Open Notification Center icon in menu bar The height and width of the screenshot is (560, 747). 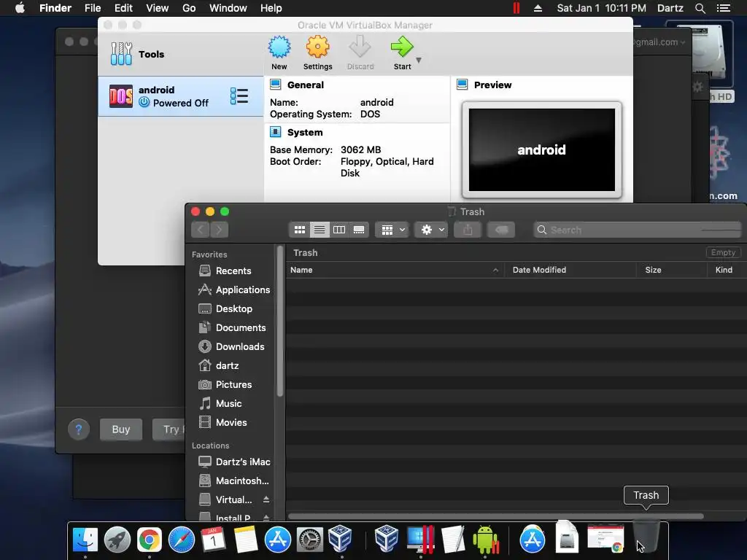pyautogui.click(x=724, y=8)
